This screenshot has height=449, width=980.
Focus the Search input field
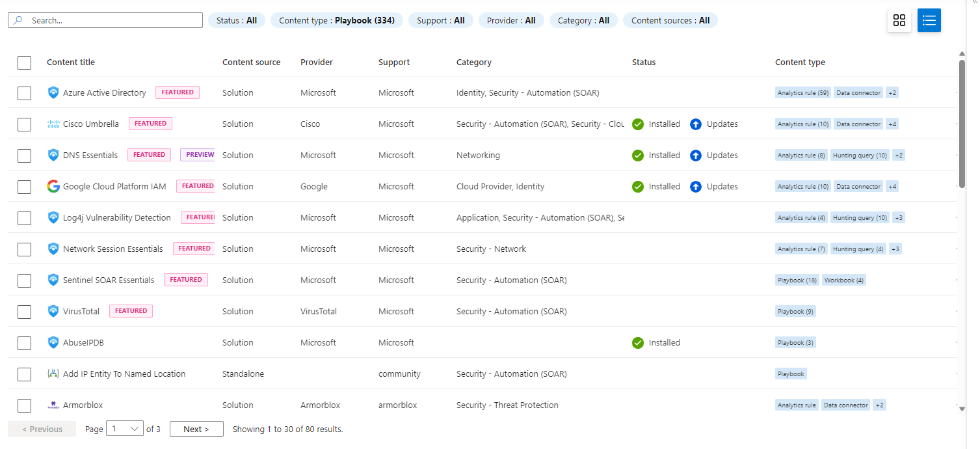click(x=105, y=20)
